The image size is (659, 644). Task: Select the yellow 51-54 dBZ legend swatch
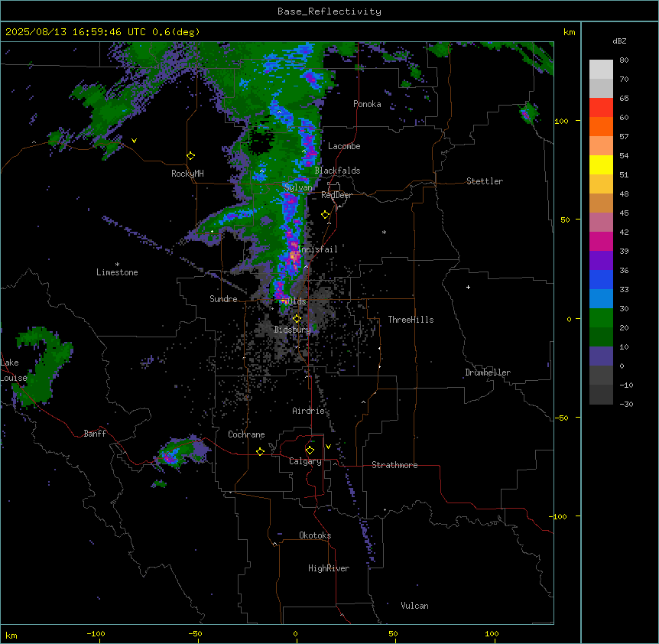coord(601,165)
